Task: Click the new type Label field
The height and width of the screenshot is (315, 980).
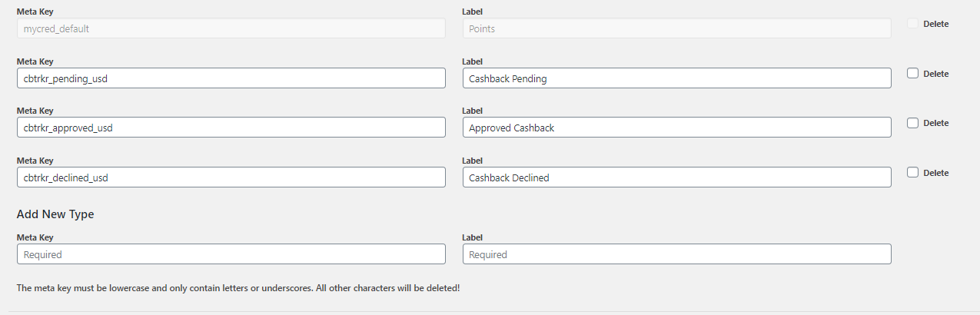Action: (x=676, y=254)
